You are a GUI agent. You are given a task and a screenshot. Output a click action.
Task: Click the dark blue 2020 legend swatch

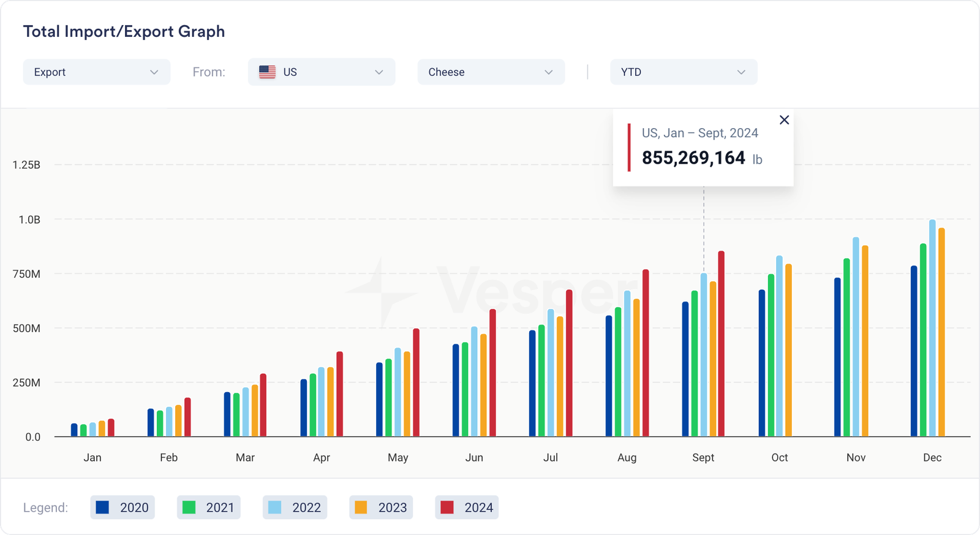tap(103, 507)
